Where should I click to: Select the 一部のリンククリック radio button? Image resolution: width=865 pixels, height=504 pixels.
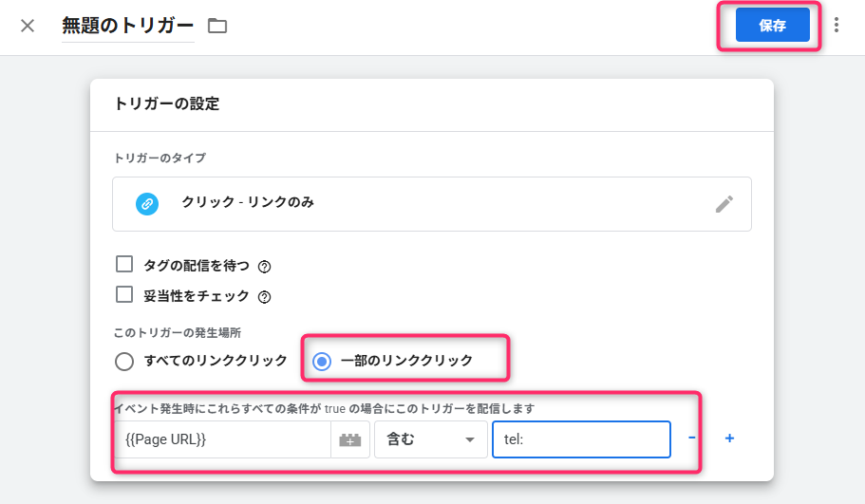(x=322, y=361)
